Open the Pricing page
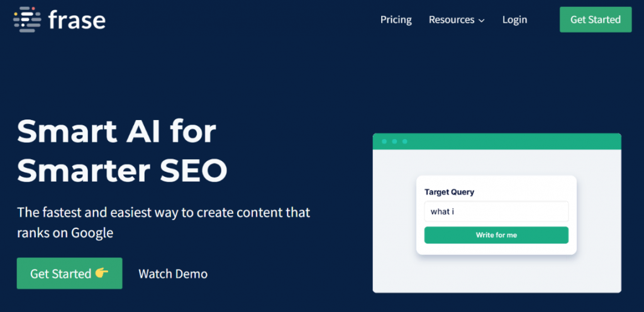Screen dimensions: 644x312 pos(396,19)
